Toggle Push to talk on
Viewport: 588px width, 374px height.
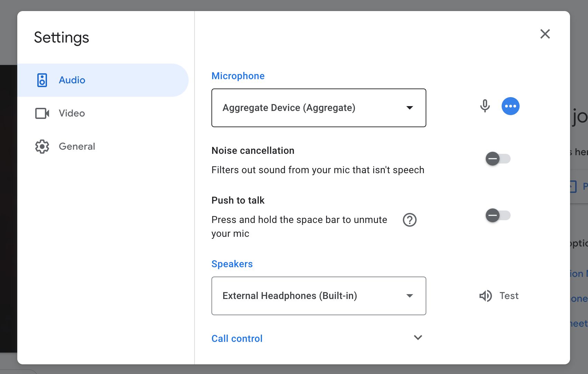click(497, 215)
